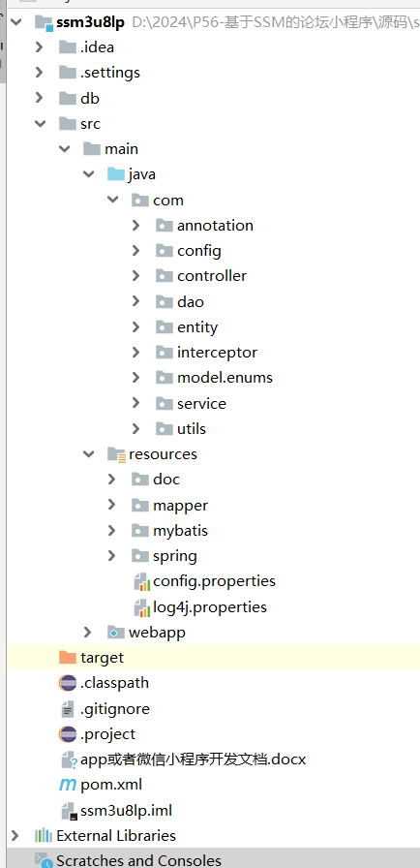This screenshot has width=420, height=868.
Task: Click the .classpath Eclipse file icon
Action: pos(68,683)
